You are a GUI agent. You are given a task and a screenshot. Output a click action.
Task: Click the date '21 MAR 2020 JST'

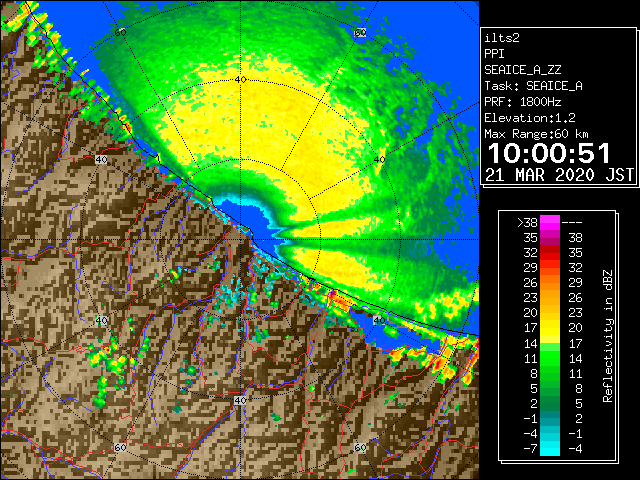(x=560, y=175)
